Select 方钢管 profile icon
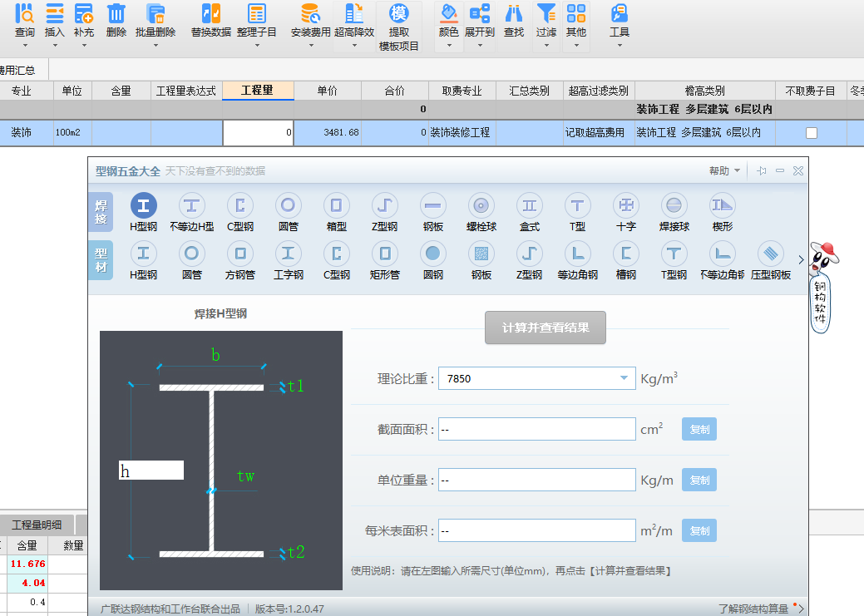Screen dimensions: 864x616 [x=240, y=254]
